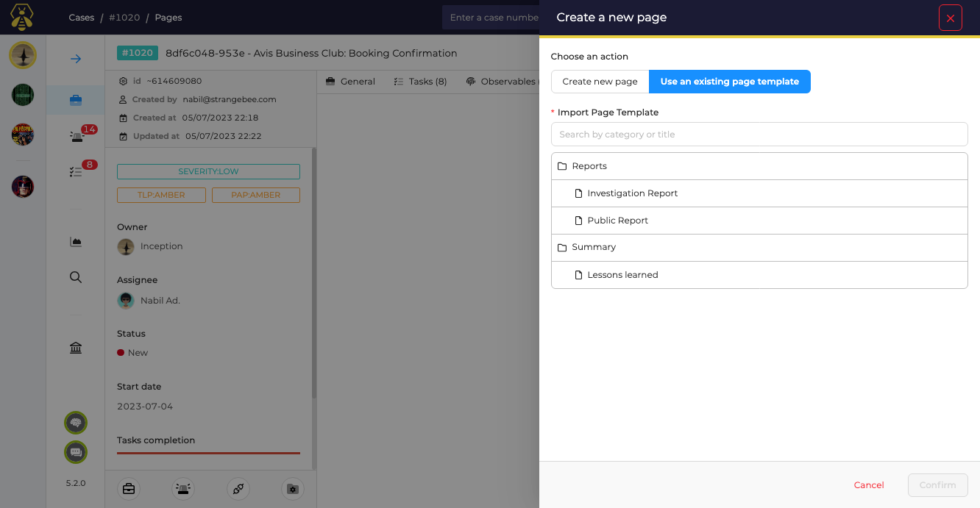This screenshot has width=980, height=508.
Task: Open the alerts icon with badge 14
Action: pos(77,136)
